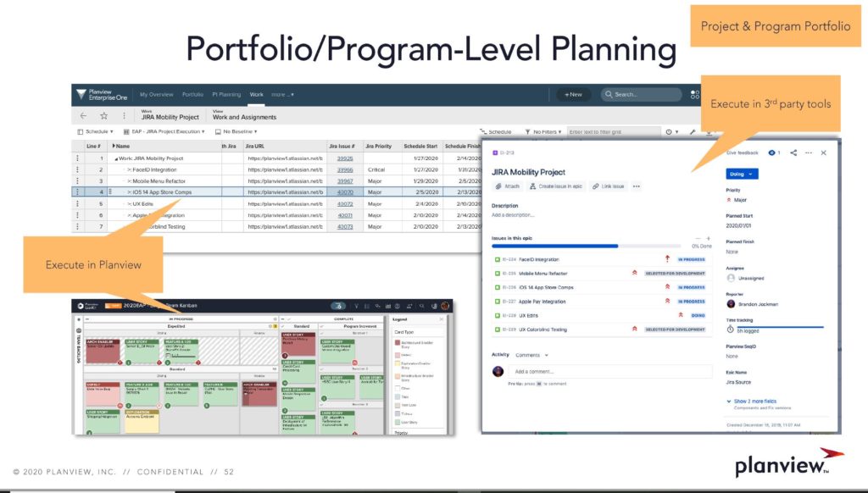Click the Planview Enterprise One logo
Screen dimensions: 868x493
[x=103, y=95]
